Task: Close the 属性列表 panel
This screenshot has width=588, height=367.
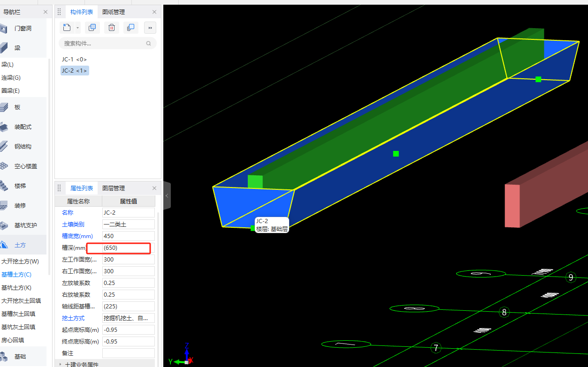Action: [x=154, y=188]
